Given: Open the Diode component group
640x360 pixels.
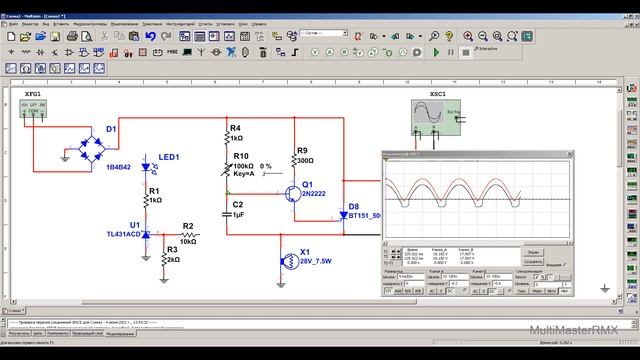Looking at the screenshot, I should tap(40, 52).
